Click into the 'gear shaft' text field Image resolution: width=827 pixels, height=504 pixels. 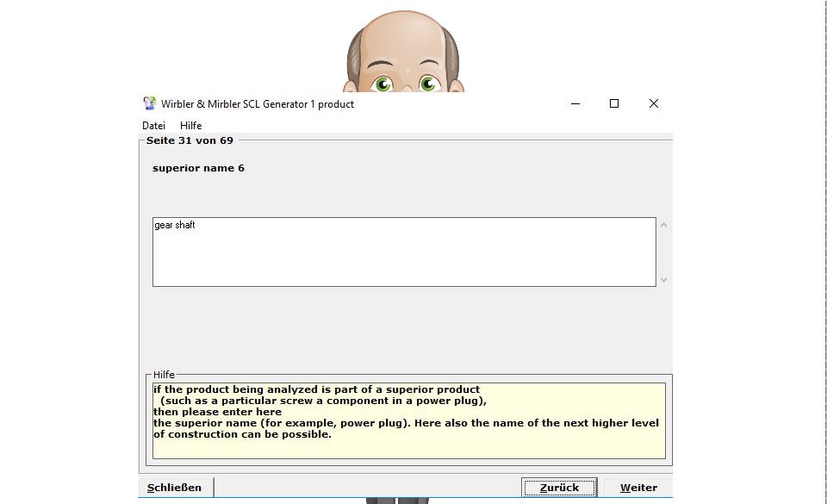(x=403, y=252)
